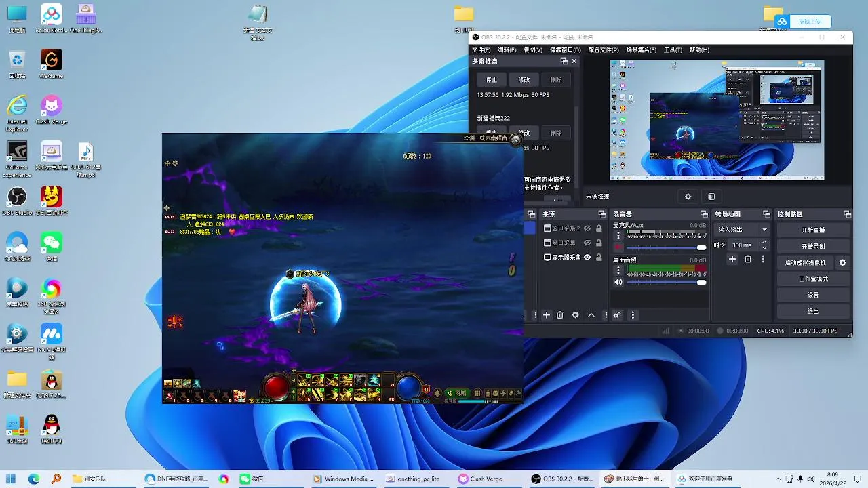Float the 多路推流 dock panel
Viewport: 868px width, 488px height.
point(564,61)
